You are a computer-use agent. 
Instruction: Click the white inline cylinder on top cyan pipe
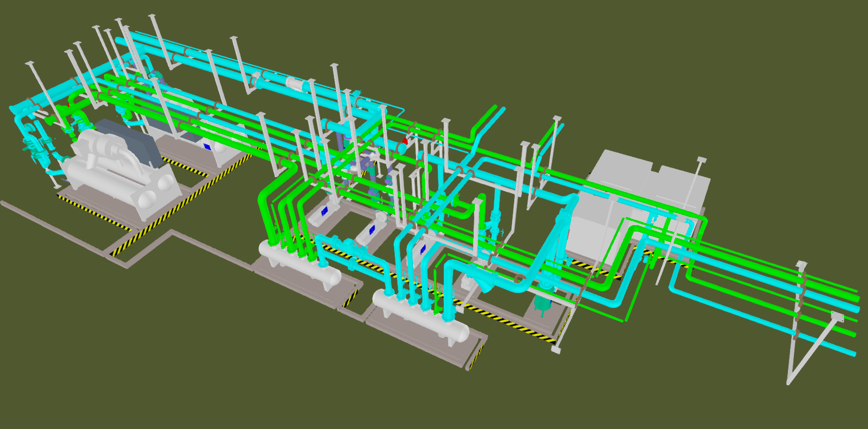(295, 85)
